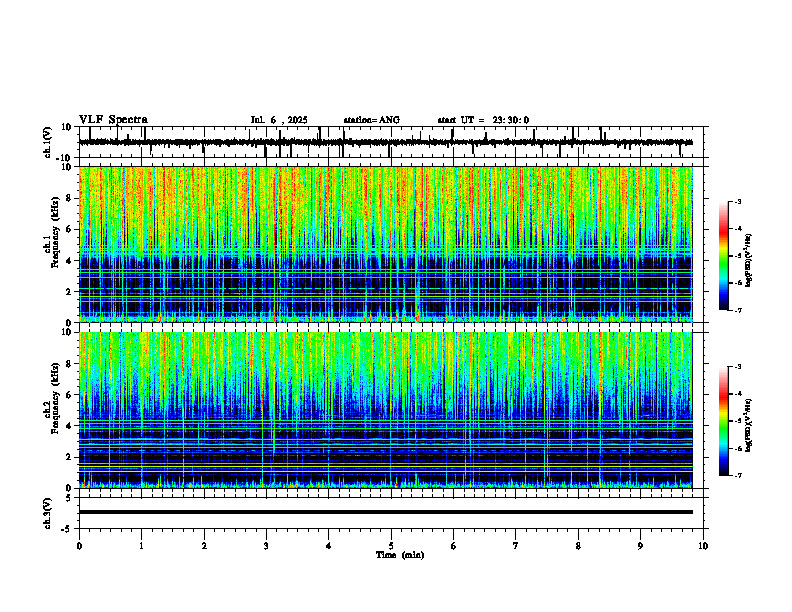Click the time axis tick label "5"
This screenshot has height=612, width=792.
pyautogui.click(x=391, y=546)
